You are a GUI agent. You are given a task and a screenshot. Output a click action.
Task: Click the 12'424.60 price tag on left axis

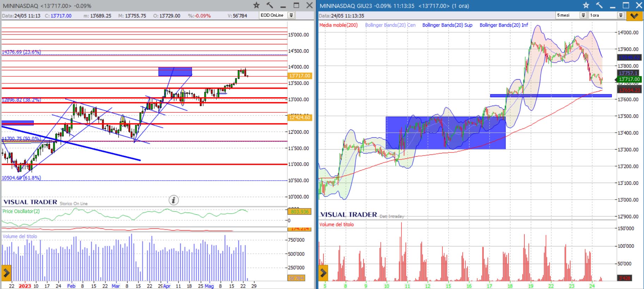300,117
